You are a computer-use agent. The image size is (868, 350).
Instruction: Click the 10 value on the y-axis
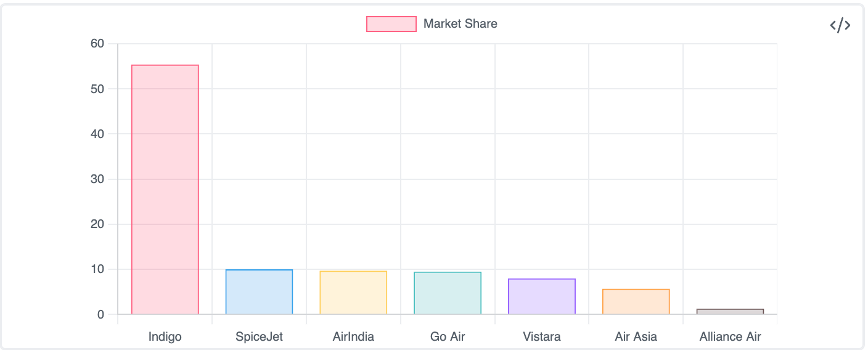97,269
